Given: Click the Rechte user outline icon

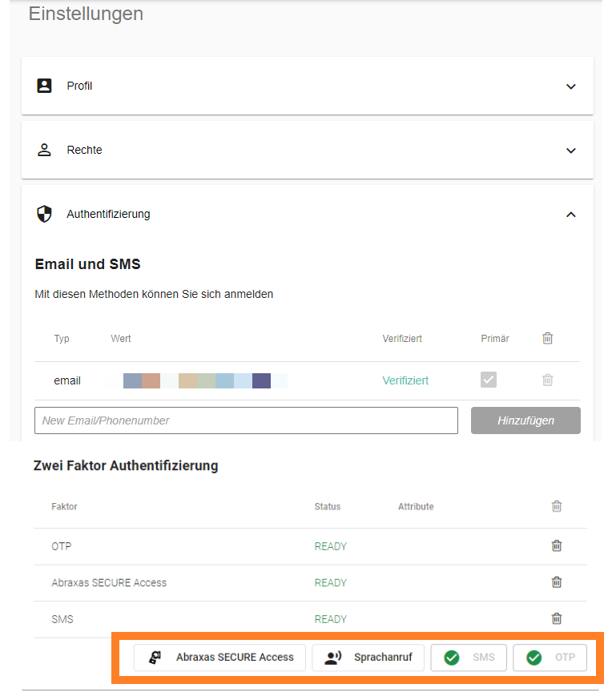Looking at the screenshot, I should click(45, 150).
